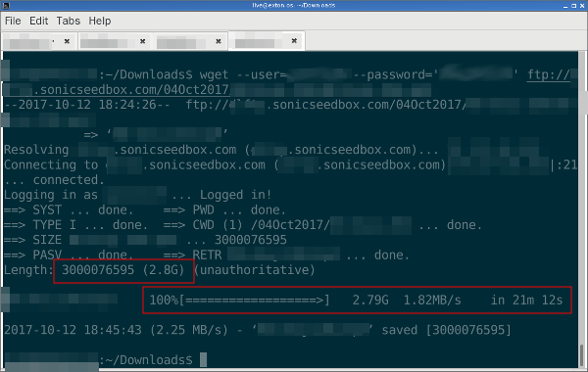Click the '100%' download progress bar
This screenshot has width=588, height=372.
[x=239, y=301]
